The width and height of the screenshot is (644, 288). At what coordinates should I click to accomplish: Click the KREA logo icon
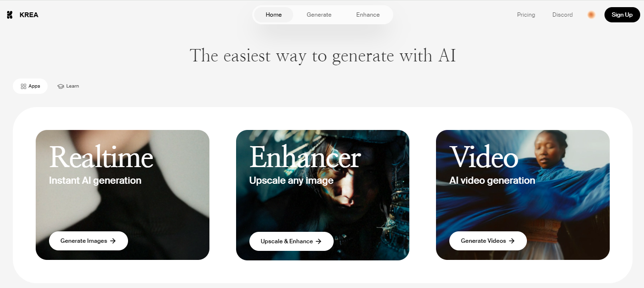[x=10, y=15]
